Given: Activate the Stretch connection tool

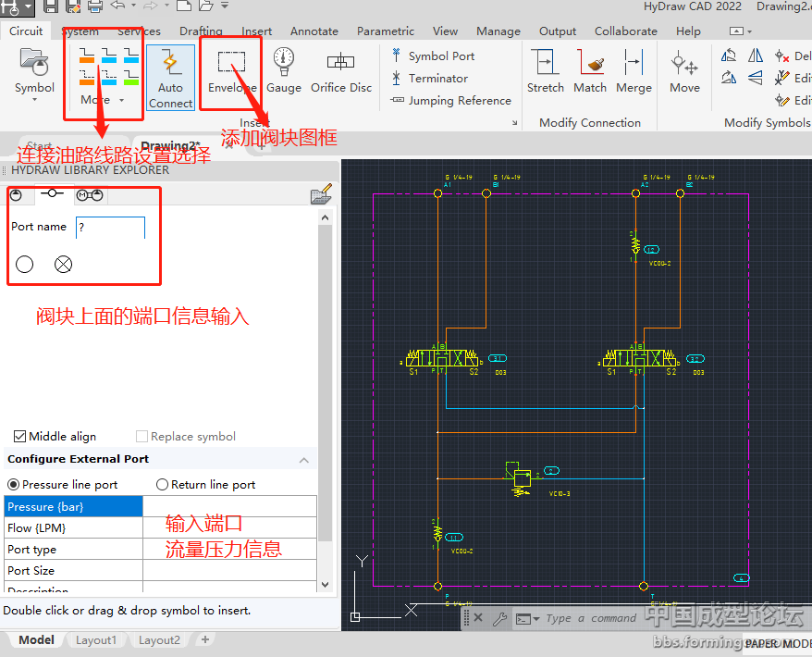Looking at the screenshot, I should pyautogui.click(x=545, y=71).
